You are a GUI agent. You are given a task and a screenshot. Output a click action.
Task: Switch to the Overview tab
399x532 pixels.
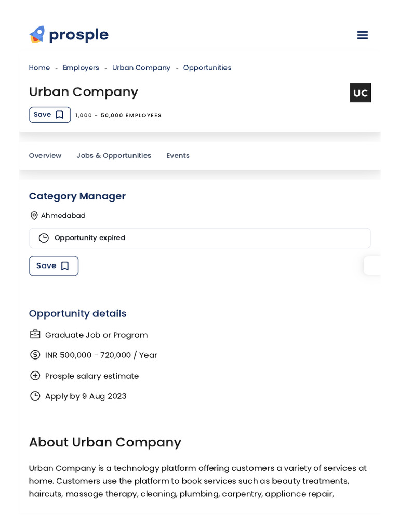pos(45,156)
